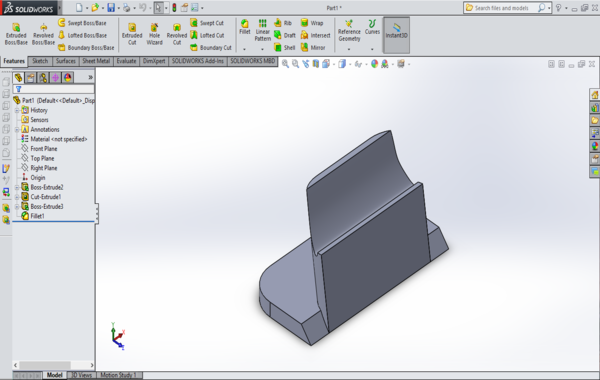
Task: Select the Draft feature tool
Action: (x=285, y=35)
